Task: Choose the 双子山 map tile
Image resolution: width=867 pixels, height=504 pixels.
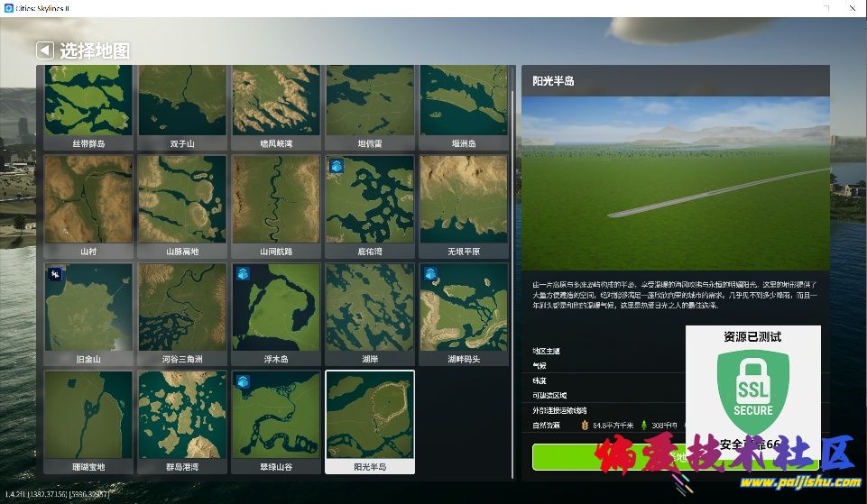Action: [182, 102]
